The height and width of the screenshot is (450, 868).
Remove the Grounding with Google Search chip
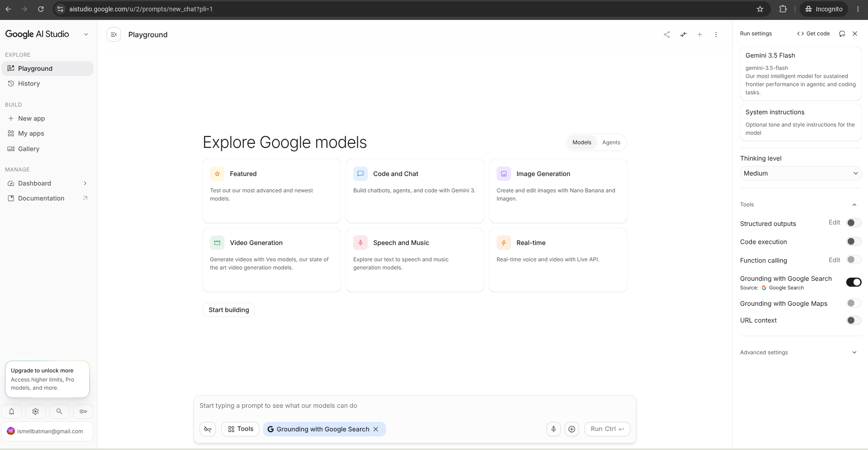pos(375,429)
